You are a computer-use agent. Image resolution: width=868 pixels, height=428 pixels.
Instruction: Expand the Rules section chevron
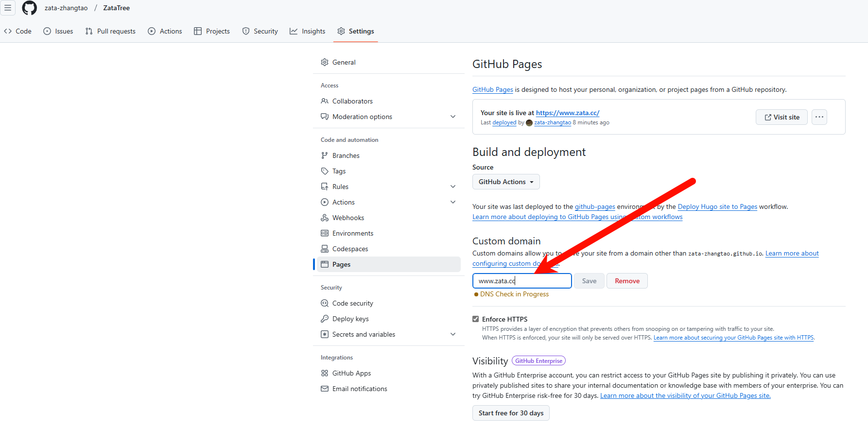453,187
